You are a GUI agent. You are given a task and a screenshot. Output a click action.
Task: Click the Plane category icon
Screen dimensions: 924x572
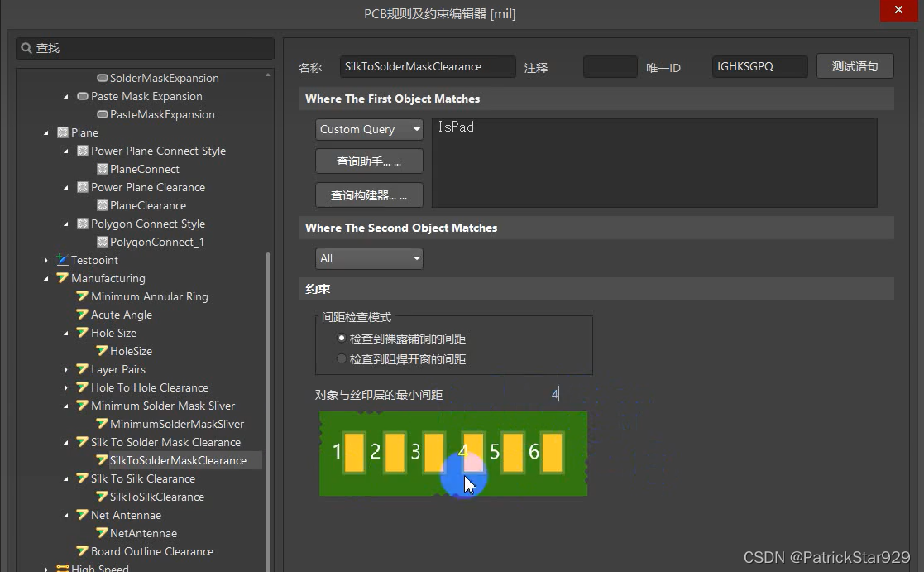63,132
